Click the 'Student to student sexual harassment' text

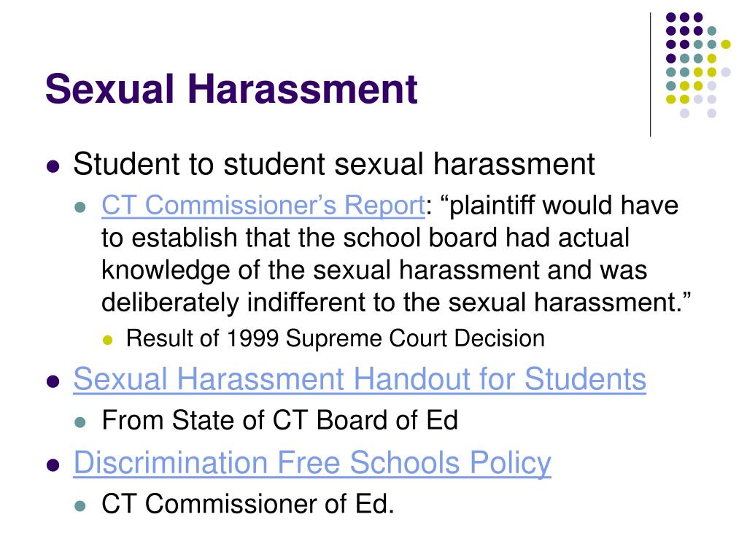(334, 164)
